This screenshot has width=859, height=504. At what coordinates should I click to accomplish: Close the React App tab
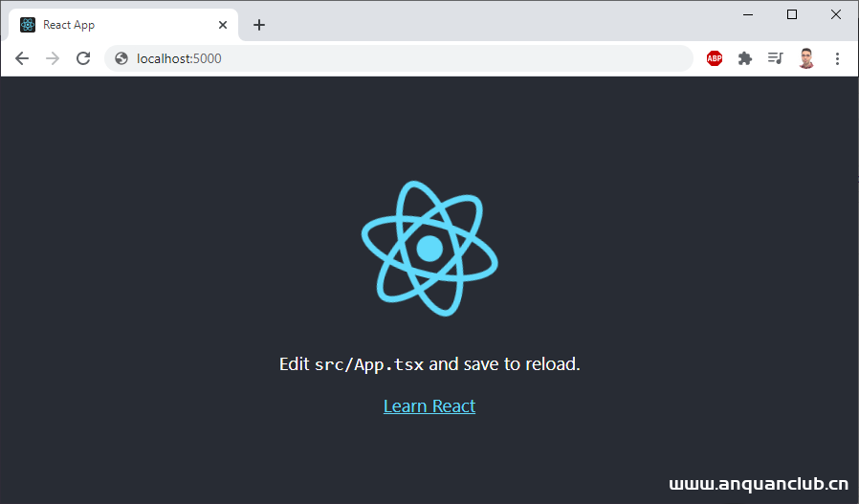click(x=223, y=25)
